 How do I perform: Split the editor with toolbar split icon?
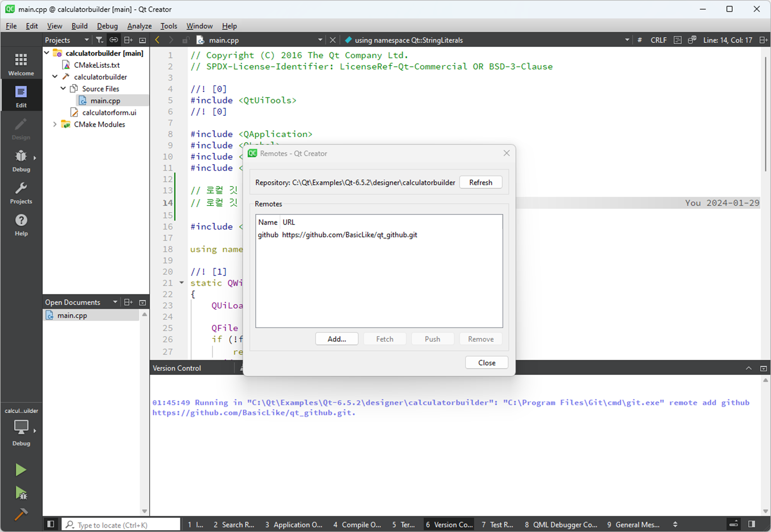click(763, 40)
